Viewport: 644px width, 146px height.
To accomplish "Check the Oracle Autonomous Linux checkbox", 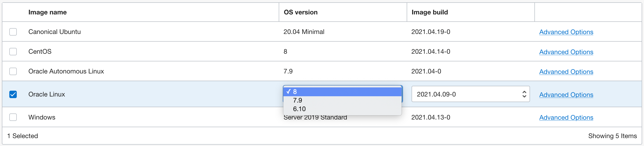I will click(x=13, y=71).
